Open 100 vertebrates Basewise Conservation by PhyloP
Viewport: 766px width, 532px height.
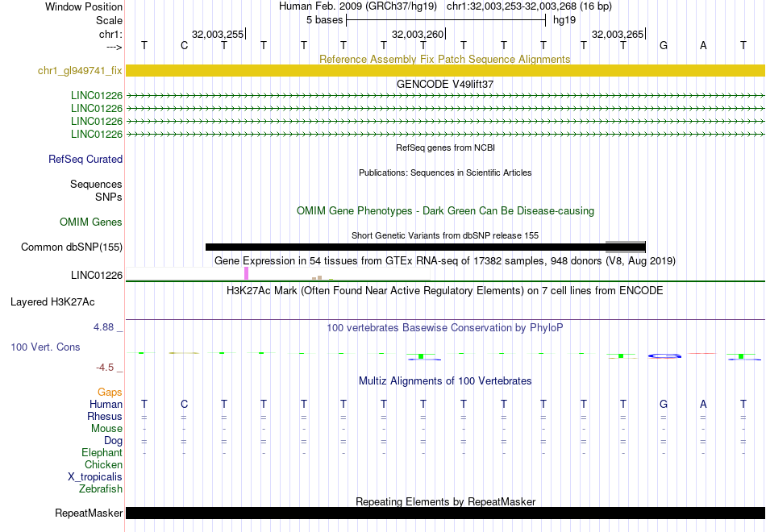click(445, 328)
